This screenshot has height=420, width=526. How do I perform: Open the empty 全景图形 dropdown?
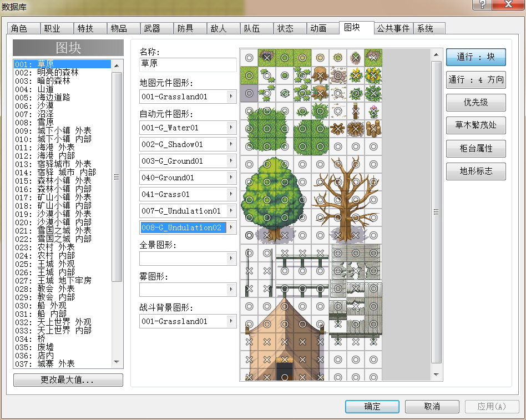pyautogui.click(x=231, y=259)
